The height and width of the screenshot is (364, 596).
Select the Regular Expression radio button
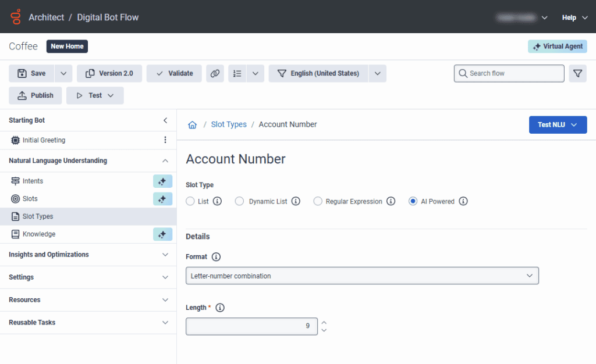pos(318,201)
